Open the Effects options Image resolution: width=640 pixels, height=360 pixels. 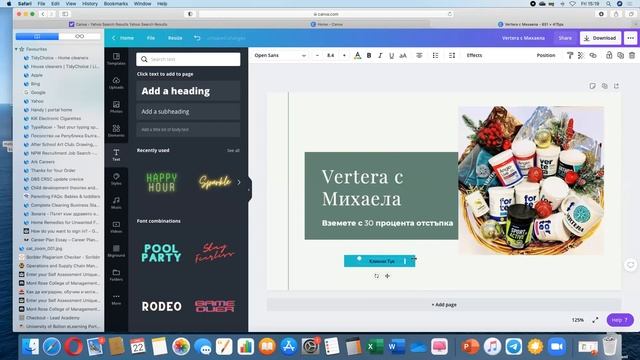coord(474,56)
